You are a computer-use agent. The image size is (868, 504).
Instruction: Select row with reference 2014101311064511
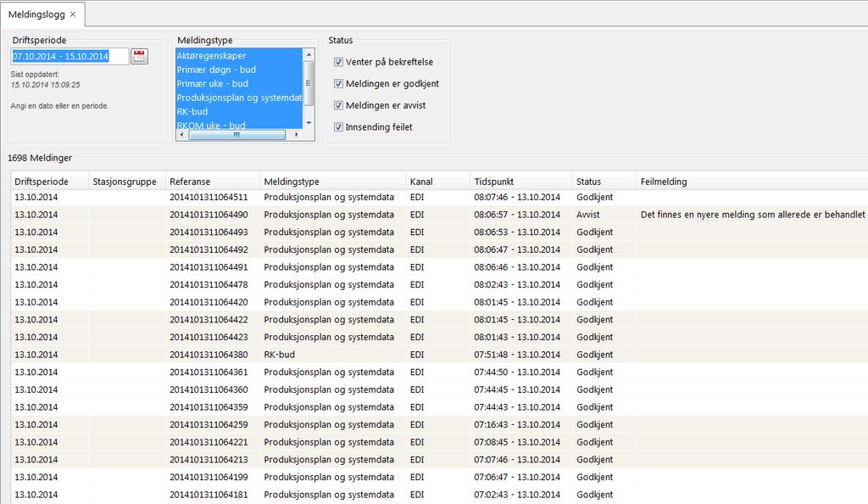440,197
